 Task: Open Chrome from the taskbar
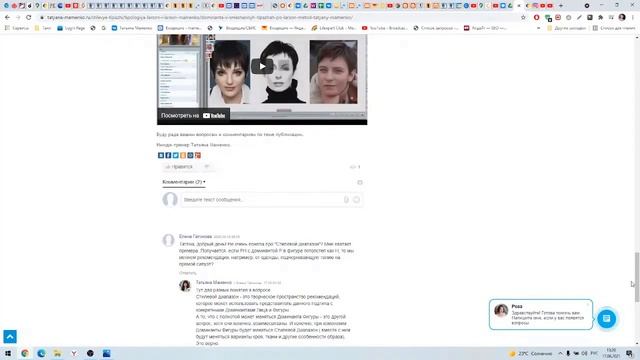24,353
